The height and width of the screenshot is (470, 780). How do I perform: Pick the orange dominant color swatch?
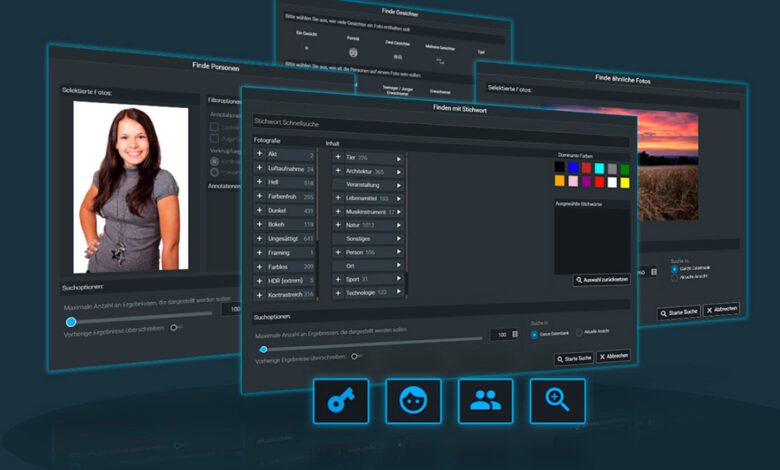(560, 180)
